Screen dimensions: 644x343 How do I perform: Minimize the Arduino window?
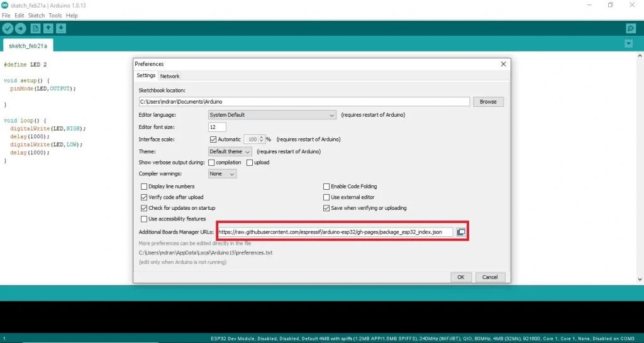point(589,5)
